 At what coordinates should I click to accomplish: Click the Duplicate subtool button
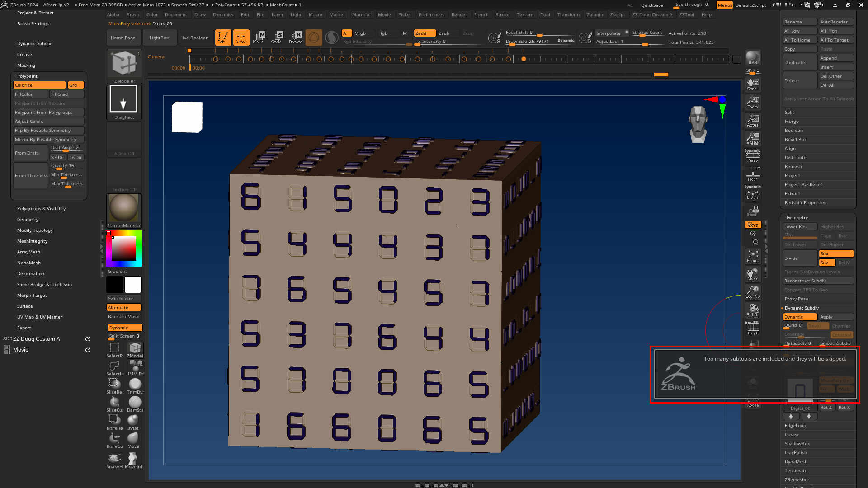800,62
